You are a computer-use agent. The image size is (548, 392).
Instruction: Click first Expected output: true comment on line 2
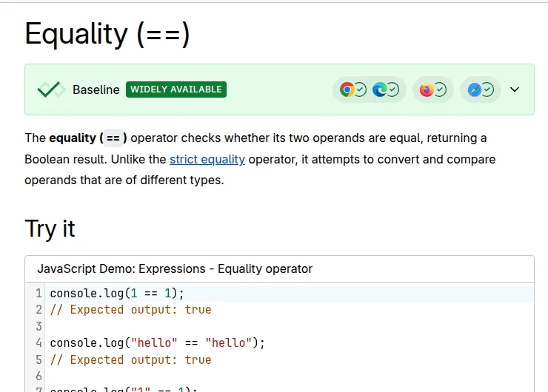click(x=131, y=310)
